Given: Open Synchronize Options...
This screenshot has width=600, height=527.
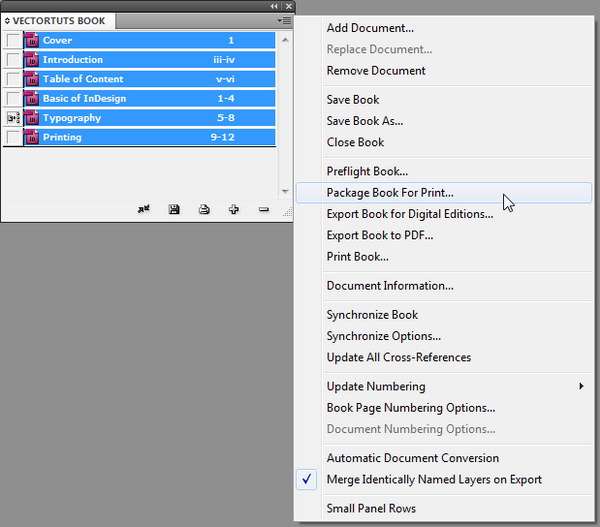Looking at the screenshot, I should (383, 336).
